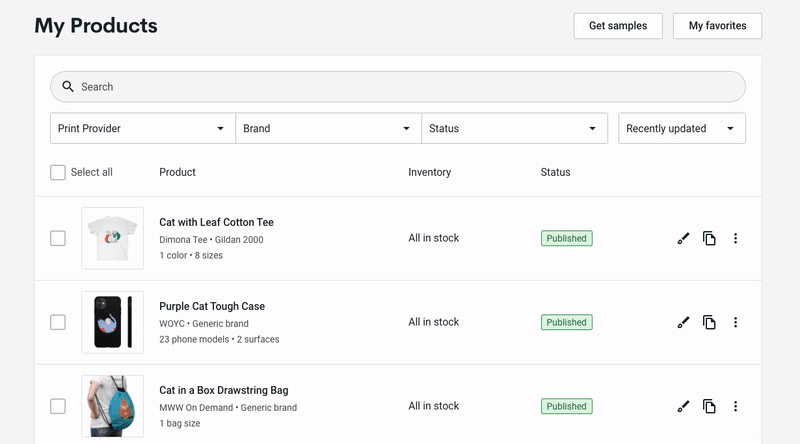Open more options for Purple Cat Tough Case
The width and height of the screenshot is (800, 444).
(735, 323)
